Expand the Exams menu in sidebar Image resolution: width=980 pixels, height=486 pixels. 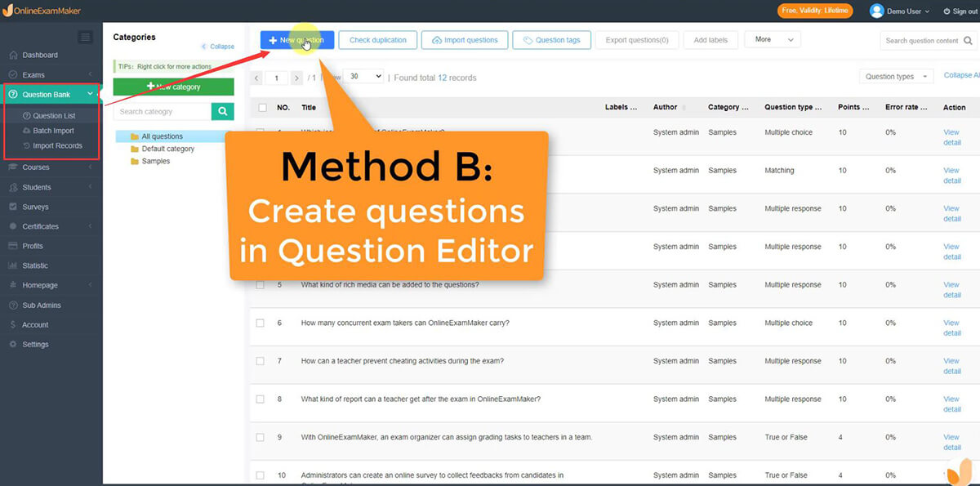pyautogui.click(x=90, y=75)
